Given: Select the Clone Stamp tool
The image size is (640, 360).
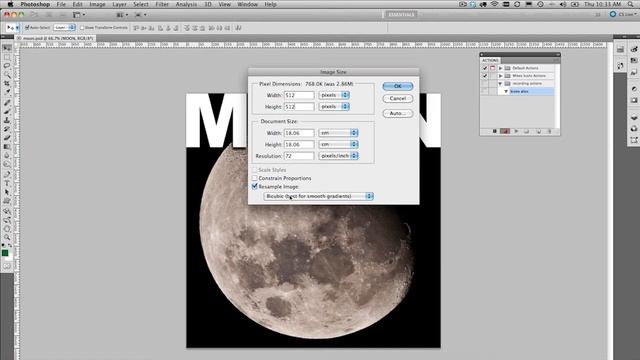Looking at the screenshot, I should (7, 120).
